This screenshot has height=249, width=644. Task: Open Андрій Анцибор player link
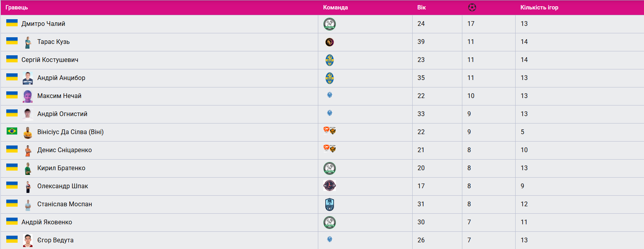(x=61, y=78)
